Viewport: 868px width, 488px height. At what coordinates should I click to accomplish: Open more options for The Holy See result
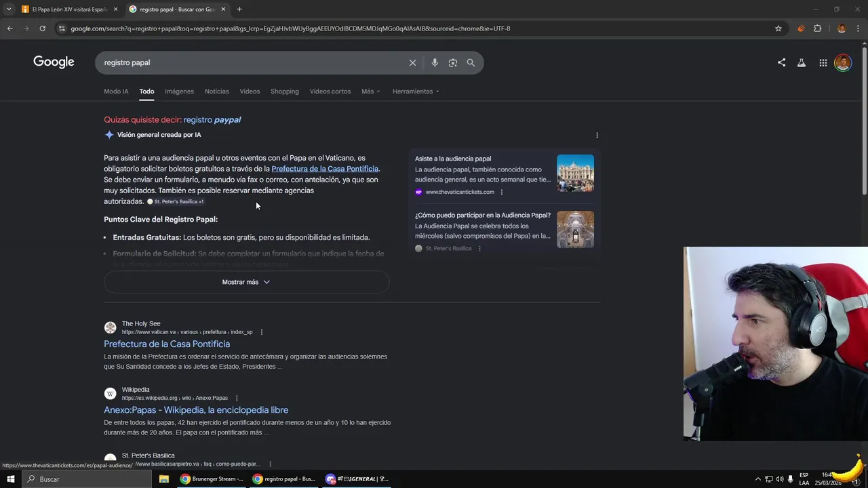(x=261, y=332)
